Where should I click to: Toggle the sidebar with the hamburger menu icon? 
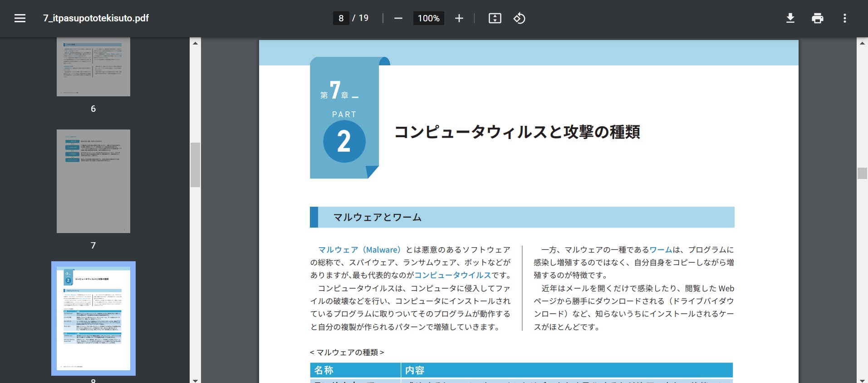coord(20,18)
